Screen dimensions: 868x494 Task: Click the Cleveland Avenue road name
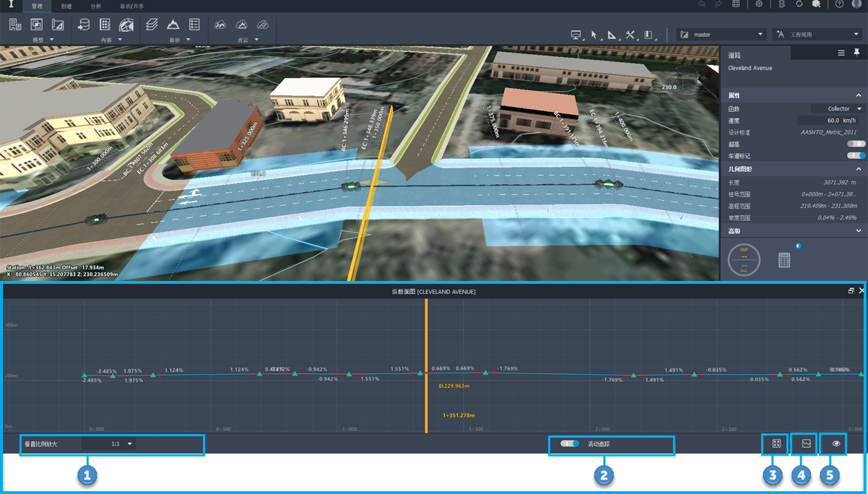(x=750, y=68)
